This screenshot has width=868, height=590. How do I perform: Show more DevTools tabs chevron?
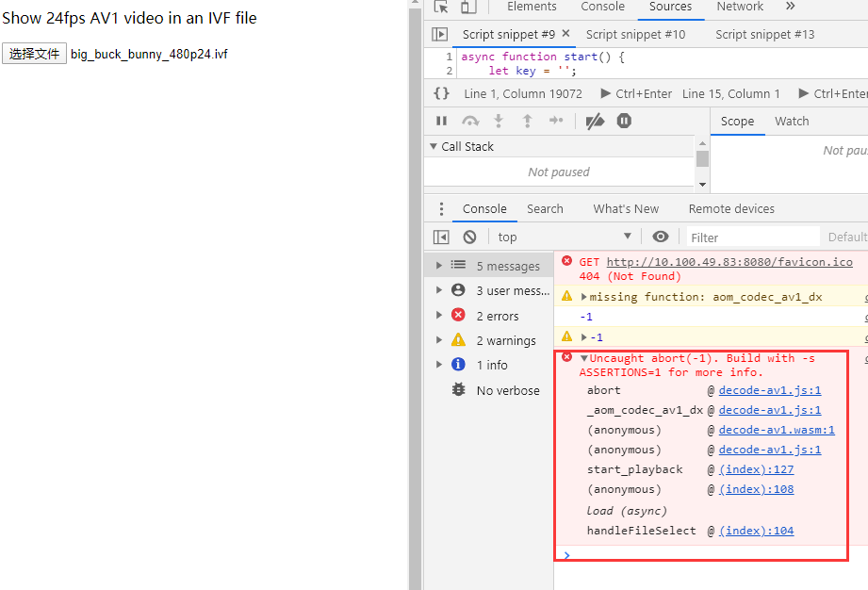click(791, 6)
